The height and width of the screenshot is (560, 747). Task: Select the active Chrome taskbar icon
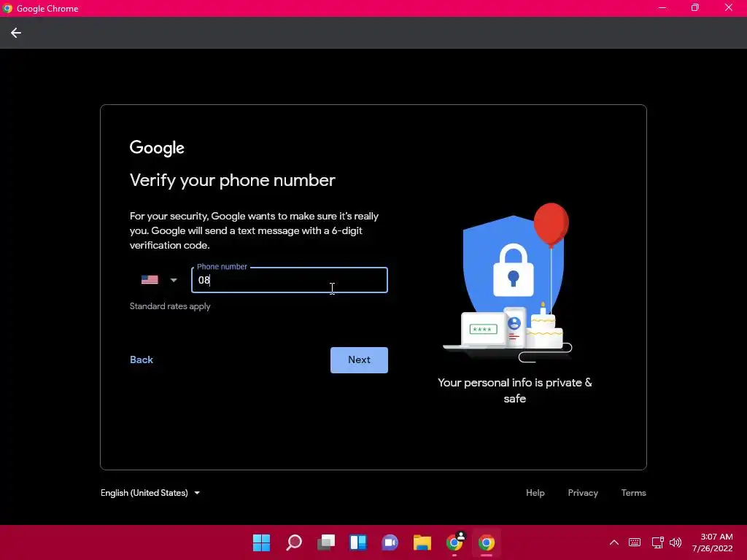point(487,542)
